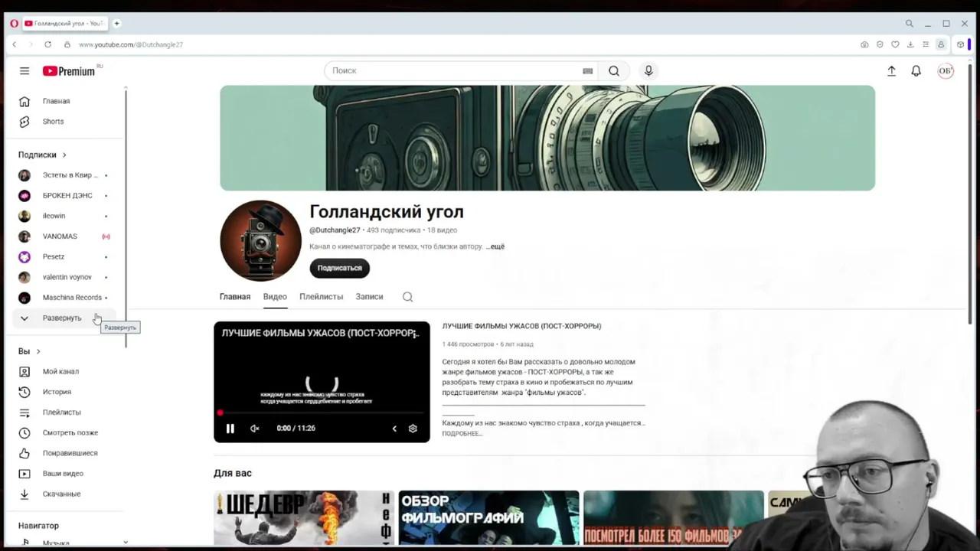Search within channel using magnifier icon
This screenshot has width=980, height=551.
[407, 297]
